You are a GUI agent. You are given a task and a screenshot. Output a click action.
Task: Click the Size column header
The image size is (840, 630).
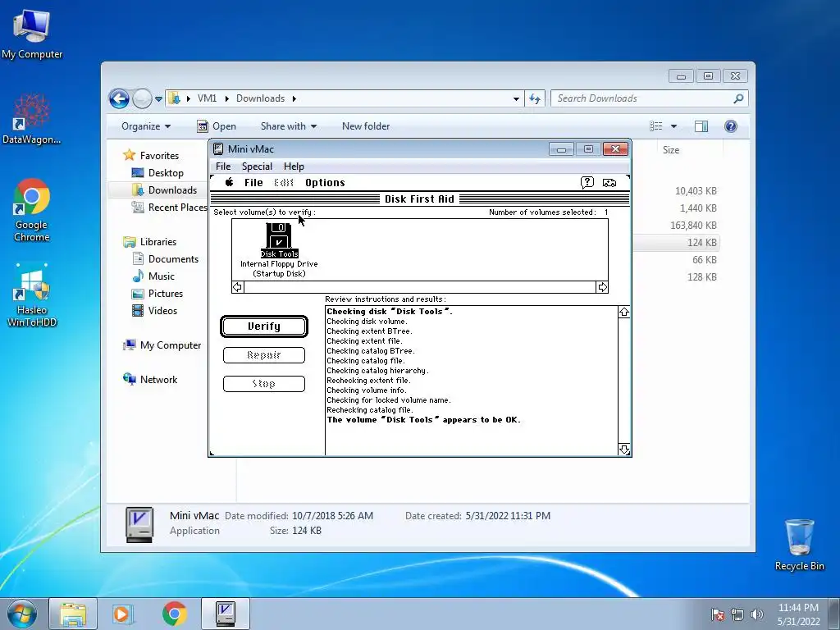tap(671, 150)
